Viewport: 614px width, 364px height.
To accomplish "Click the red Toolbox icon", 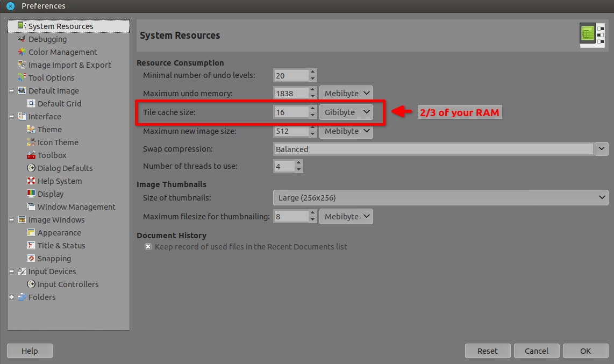I will tap(31, 155).
